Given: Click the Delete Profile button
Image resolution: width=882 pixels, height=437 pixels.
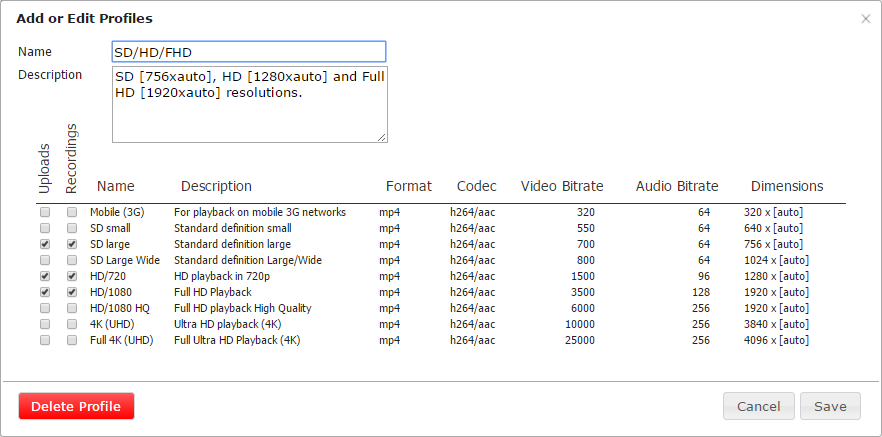Looking at the screenshot, I should coord(76,406).
